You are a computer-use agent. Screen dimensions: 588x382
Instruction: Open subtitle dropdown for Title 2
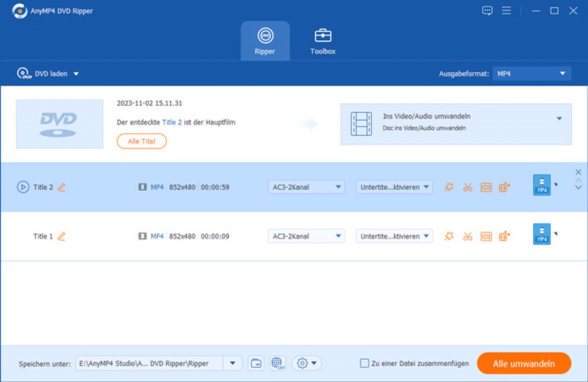pos(394,187)
